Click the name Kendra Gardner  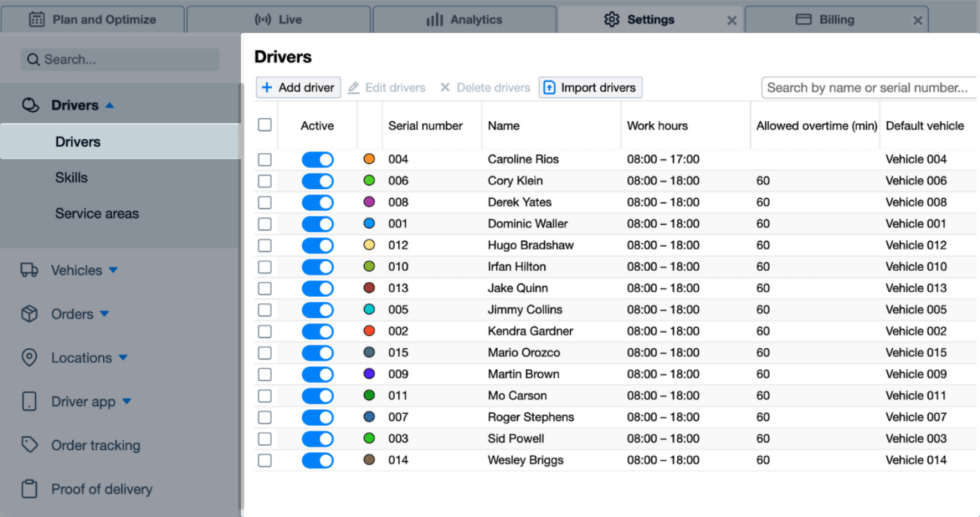click(x=531, y=331)
